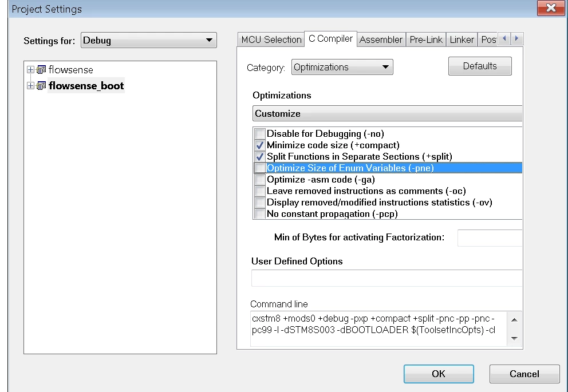This screenshot has height=392, width=568.
Task: Click in the User Defined Options field
Action: 386,278
